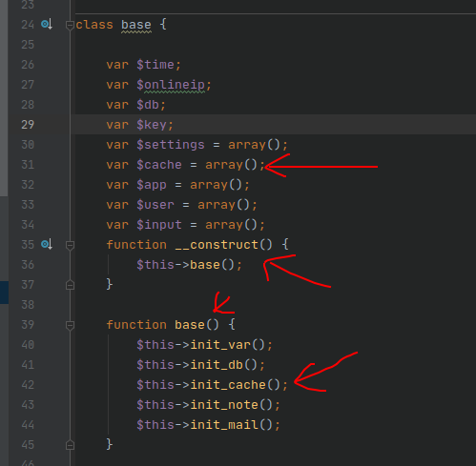Click the overridden-class gutter icon beside class base
The image size is (476, 466).
click(x=47, y=25)
